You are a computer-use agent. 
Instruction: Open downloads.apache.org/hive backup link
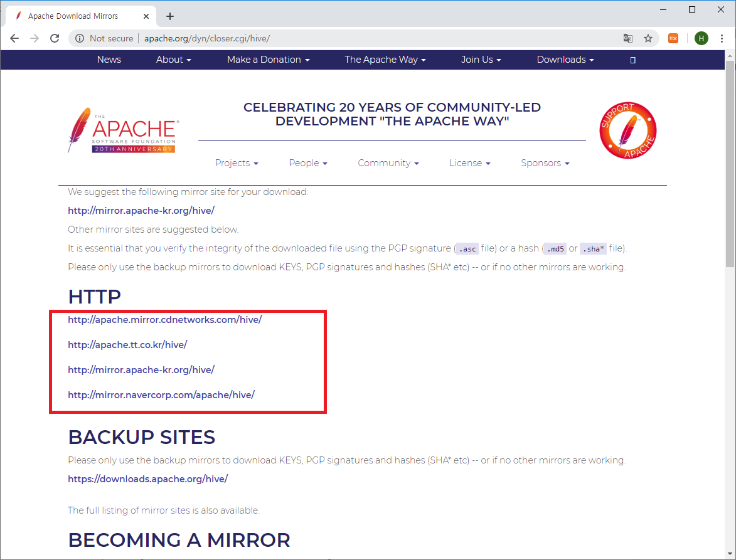(x=148, y=479)
